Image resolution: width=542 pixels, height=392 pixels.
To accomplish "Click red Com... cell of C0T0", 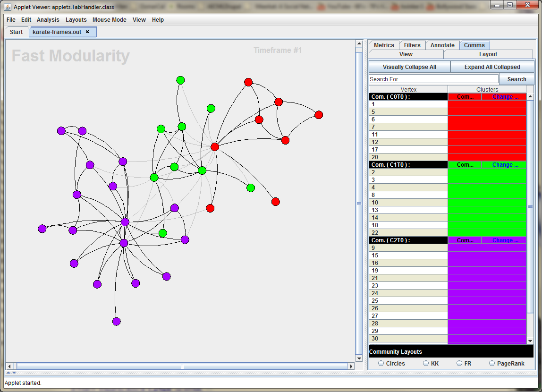I will [x=465, y=97].
